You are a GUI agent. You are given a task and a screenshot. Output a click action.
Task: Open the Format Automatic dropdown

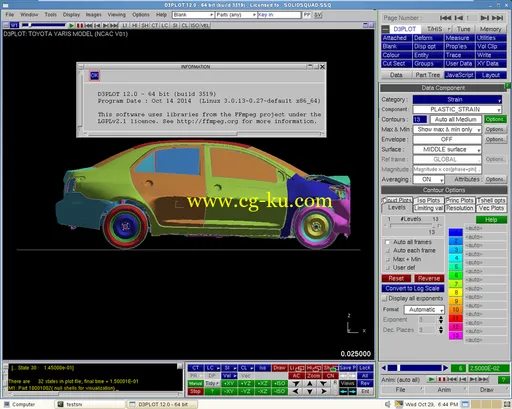[x=424, y=310]
